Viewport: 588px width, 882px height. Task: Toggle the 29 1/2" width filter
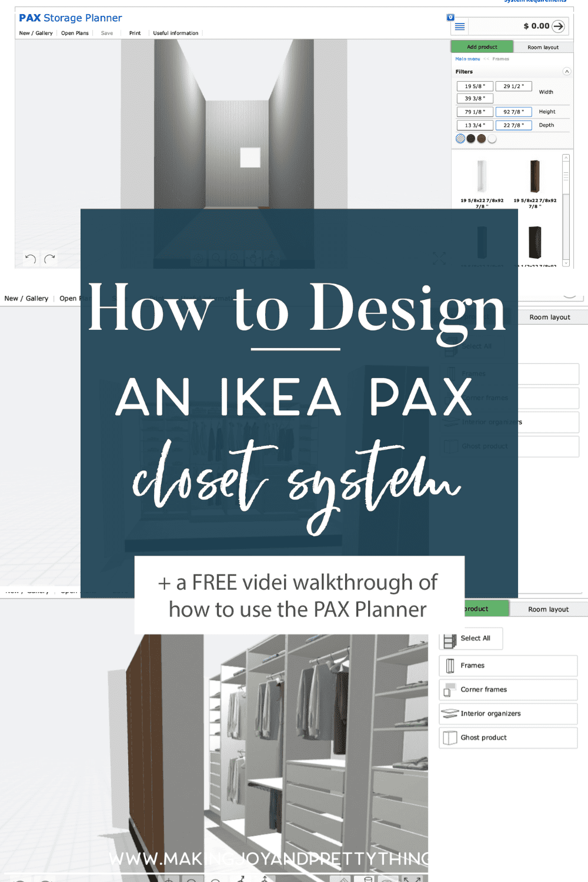(x=513, y=86)
